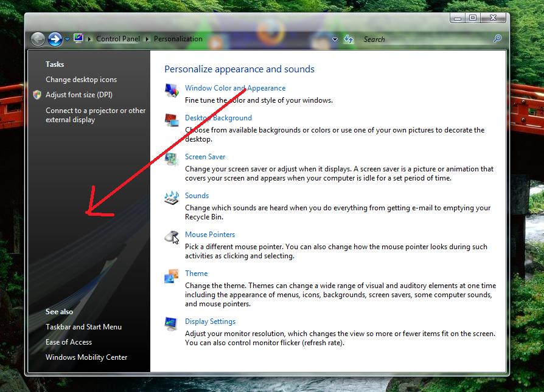Choose Change desktop icons task
Viewport: 544px width, 392px height.
coord(81,80)
